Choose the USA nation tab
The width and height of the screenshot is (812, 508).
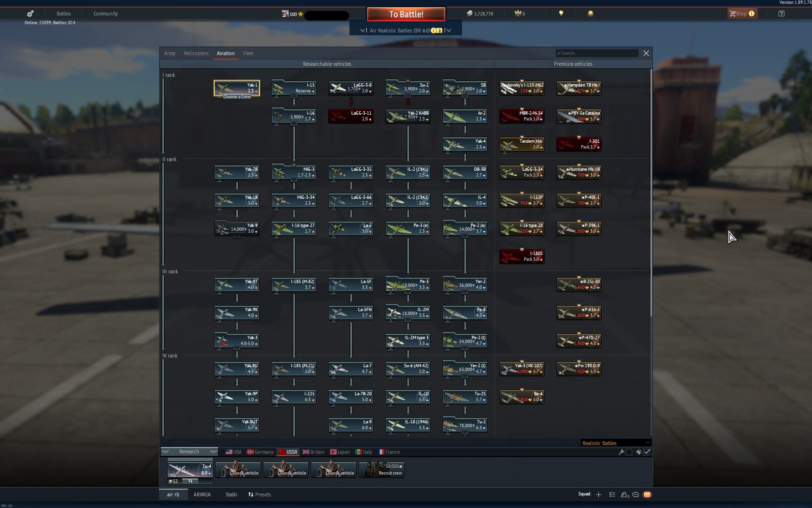(x=233, y=452)
